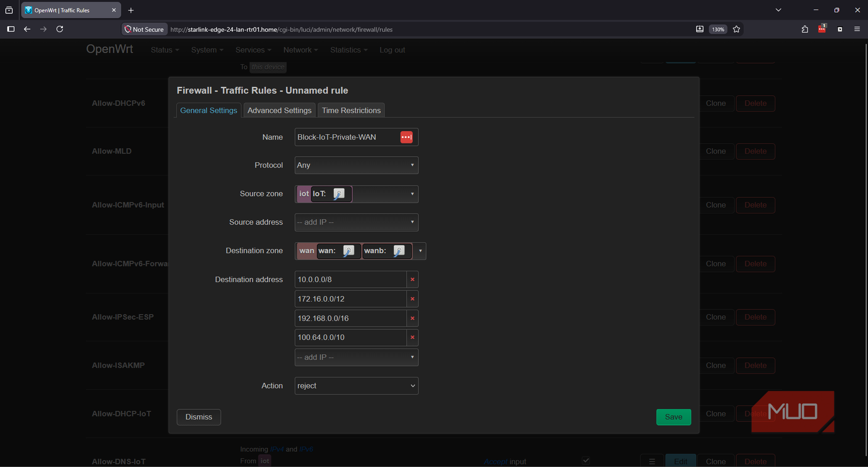Edit the Allow-DNS-IoT rule
The height and width of the screenshot is (467, 868).
pyautogui.click(x=680, y=461)
